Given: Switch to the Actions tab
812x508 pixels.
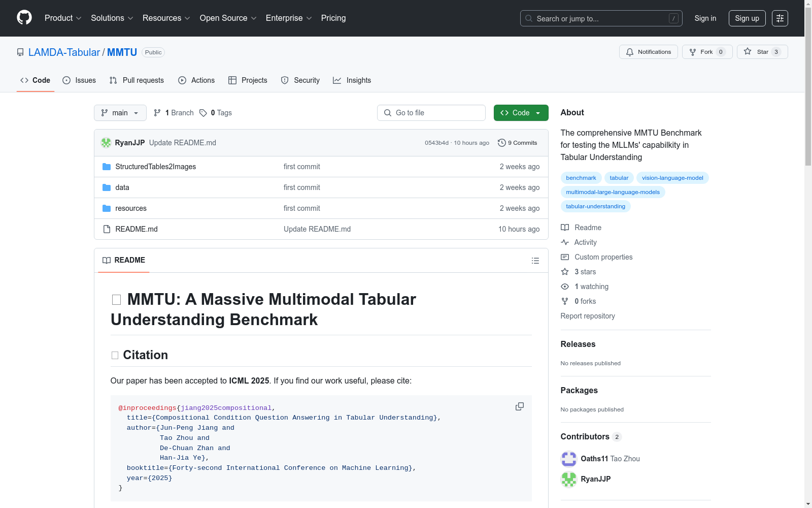Looking at the screenshot, I should 196,80.
